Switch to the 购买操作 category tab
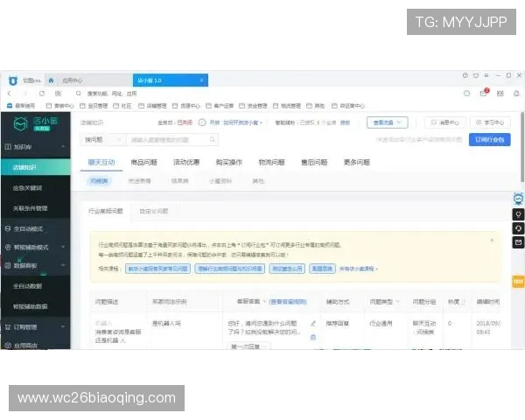The width and height of the screenshot is (525, 420). (x=229, y=163)
